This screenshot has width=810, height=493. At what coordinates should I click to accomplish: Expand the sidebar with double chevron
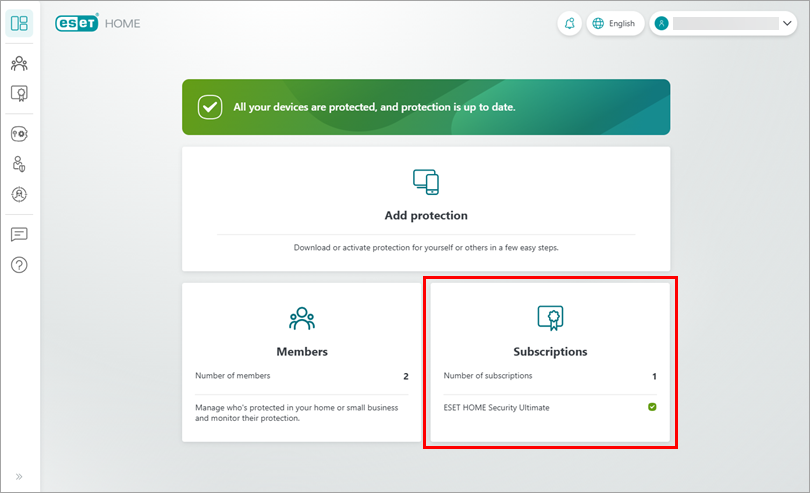[x=19, y=476]
